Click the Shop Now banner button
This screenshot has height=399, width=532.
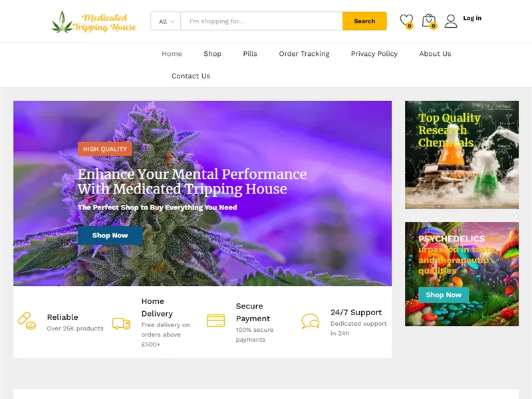110,235
